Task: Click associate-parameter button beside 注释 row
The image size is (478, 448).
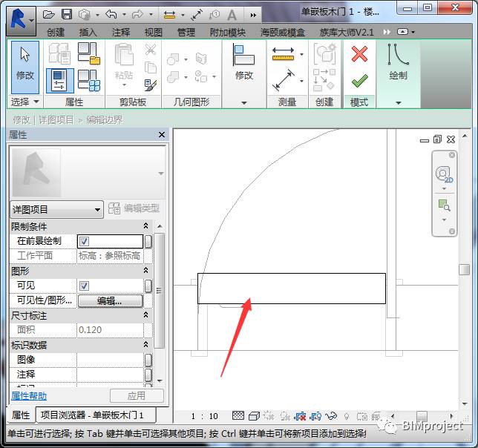Action: pyautogui.click(x=148, y=375)
